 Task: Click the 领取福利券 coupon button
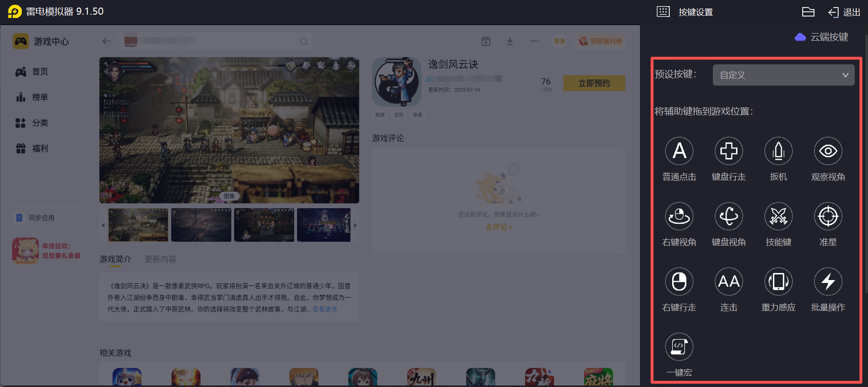tap(600, 41)
